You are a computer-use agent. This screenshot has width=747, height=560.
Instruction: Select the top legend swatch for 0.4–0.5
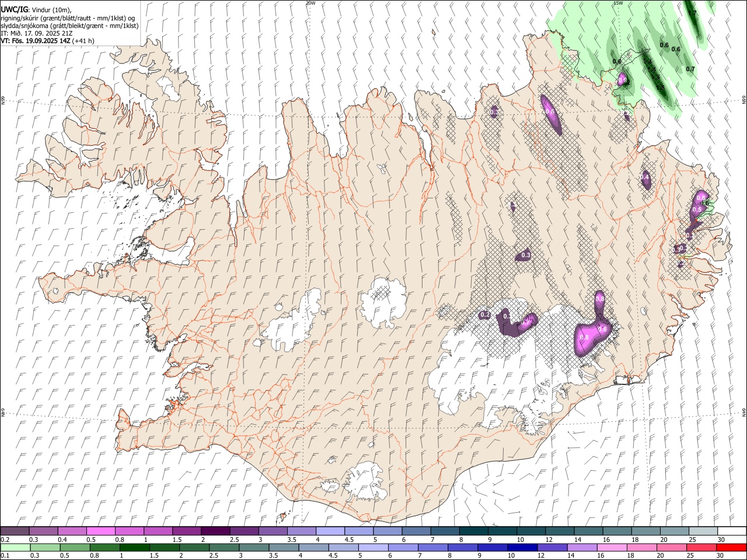[x=72, y=531]
